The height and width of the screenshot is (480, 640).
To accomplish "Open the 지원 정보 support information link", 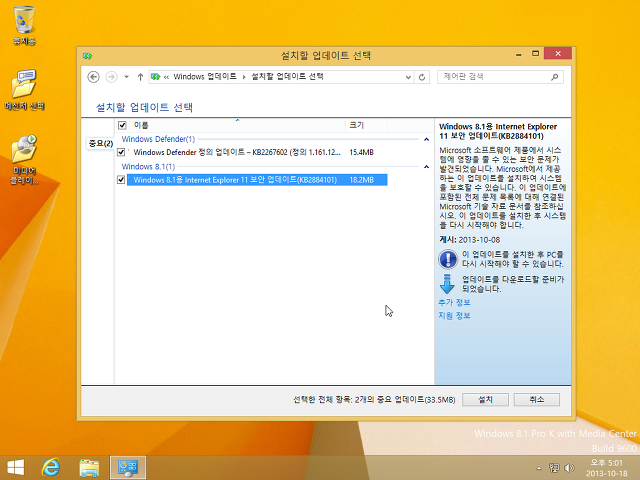I will click(x=454, y=316).
